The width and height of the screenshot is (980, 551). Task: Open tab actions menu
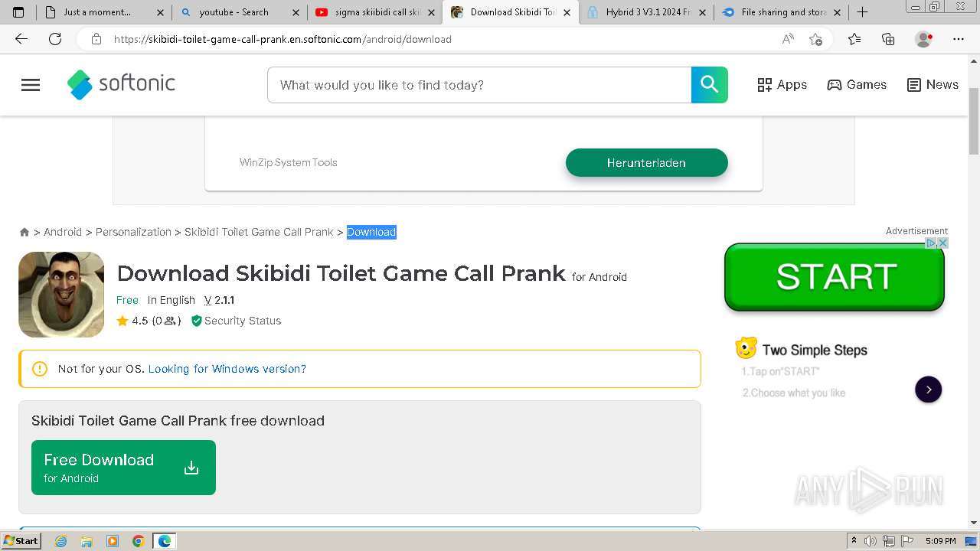(18, 12)
